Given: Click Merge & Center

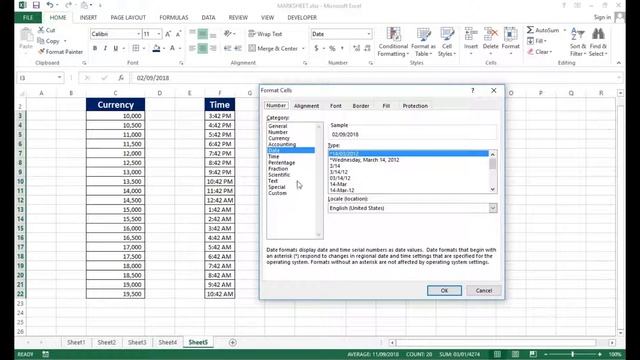Looking at the screenshot, I should click(x=273, y=48).
